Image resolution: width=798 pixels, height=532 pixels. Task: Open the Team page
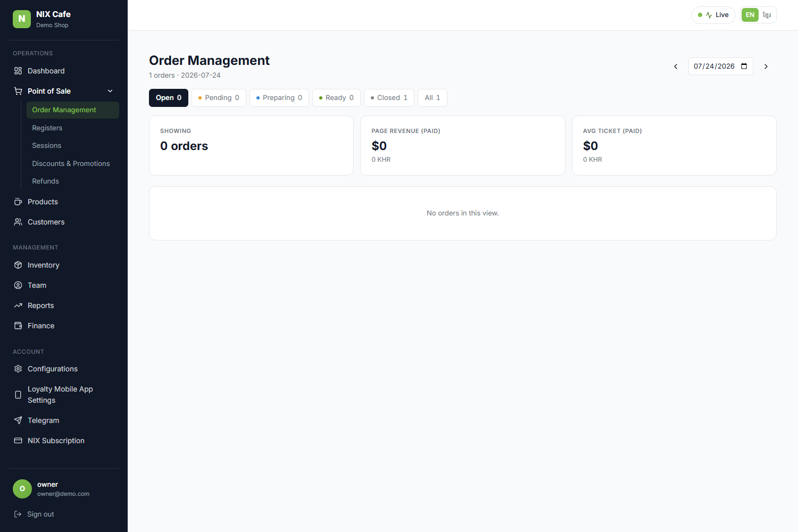pos(64,285)
